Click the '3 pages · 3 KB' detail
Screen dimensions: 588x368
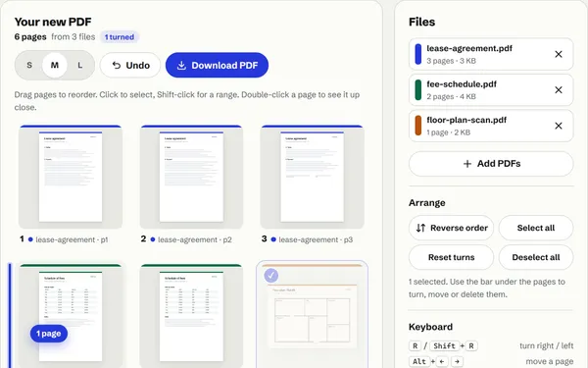pos(451,61)
